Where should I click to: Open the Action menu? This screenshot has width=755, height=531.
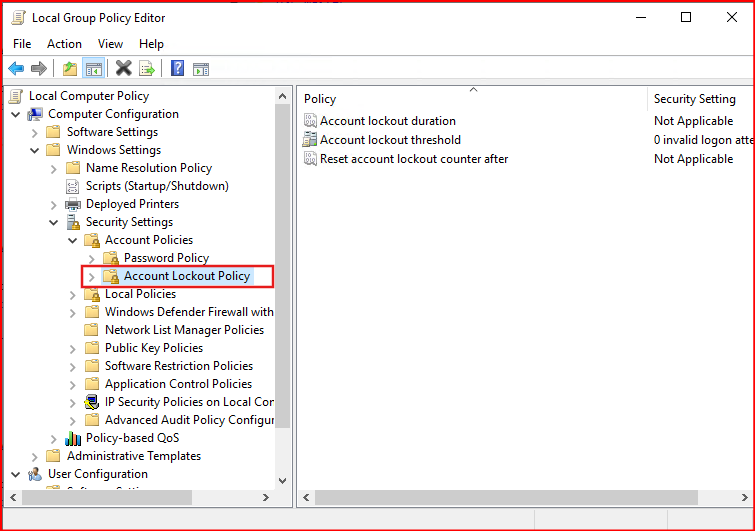pos(64,44)
